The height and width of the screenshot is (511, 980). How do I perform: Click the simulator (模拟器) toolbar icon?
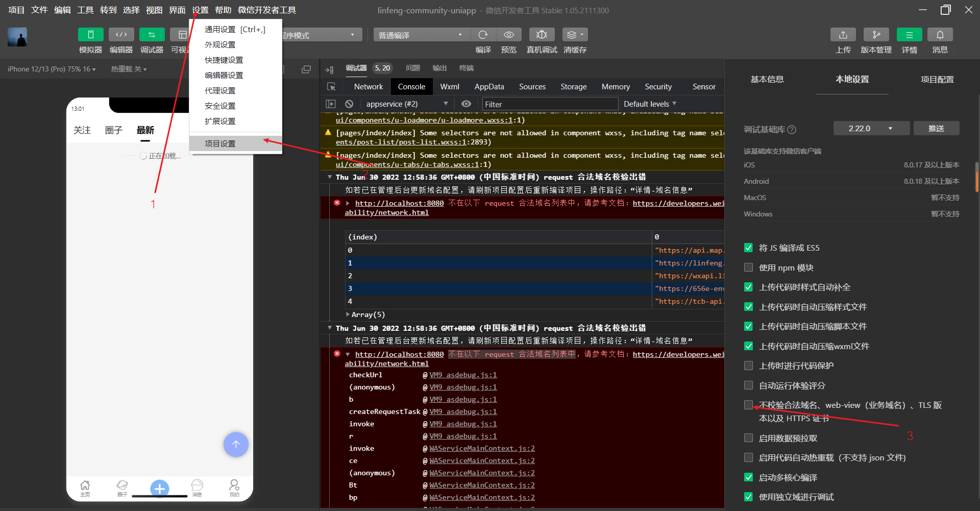90,35
